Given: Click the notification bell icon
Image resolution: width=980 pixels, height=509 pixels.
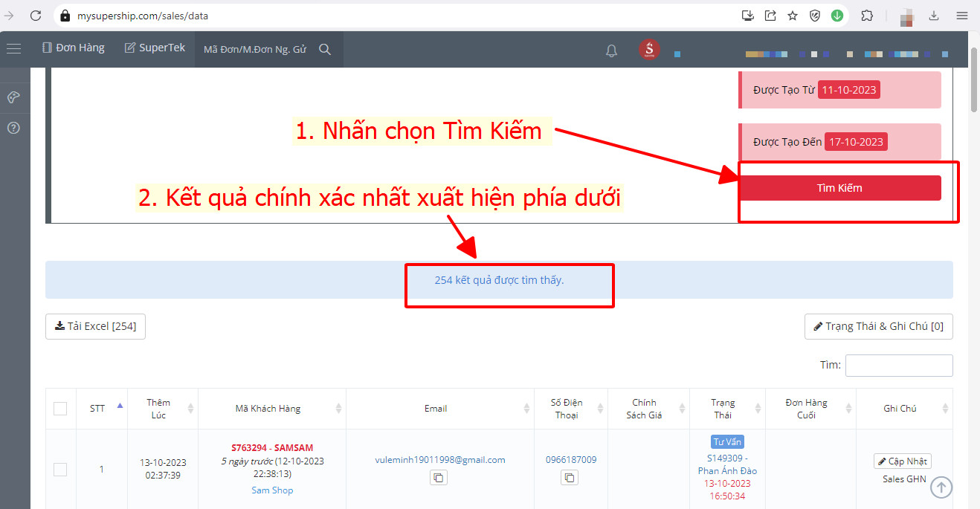Looking at the screenshot, I should (611, 51).
